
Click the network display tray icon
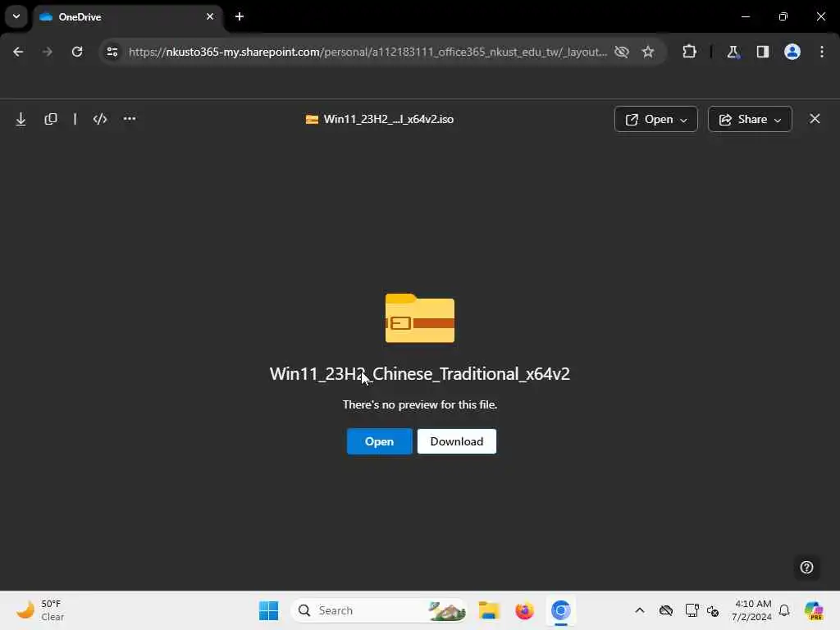tap(692, 610)
